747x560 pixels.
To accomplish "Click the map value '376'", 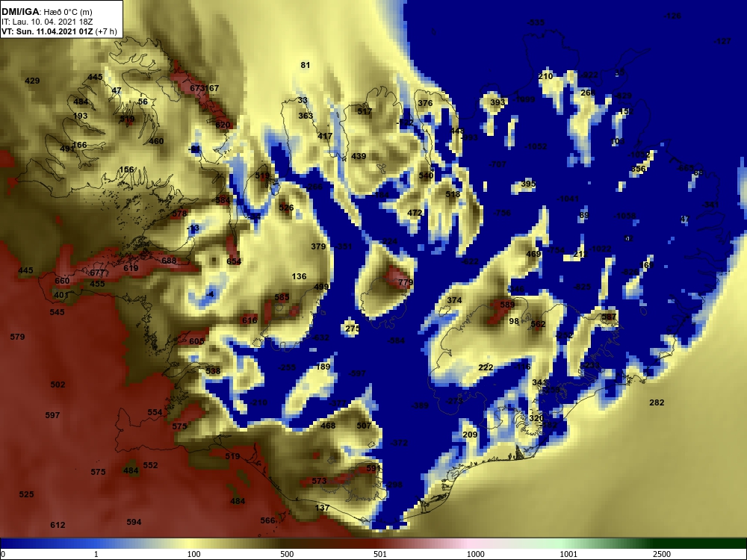I will [425, 103].
